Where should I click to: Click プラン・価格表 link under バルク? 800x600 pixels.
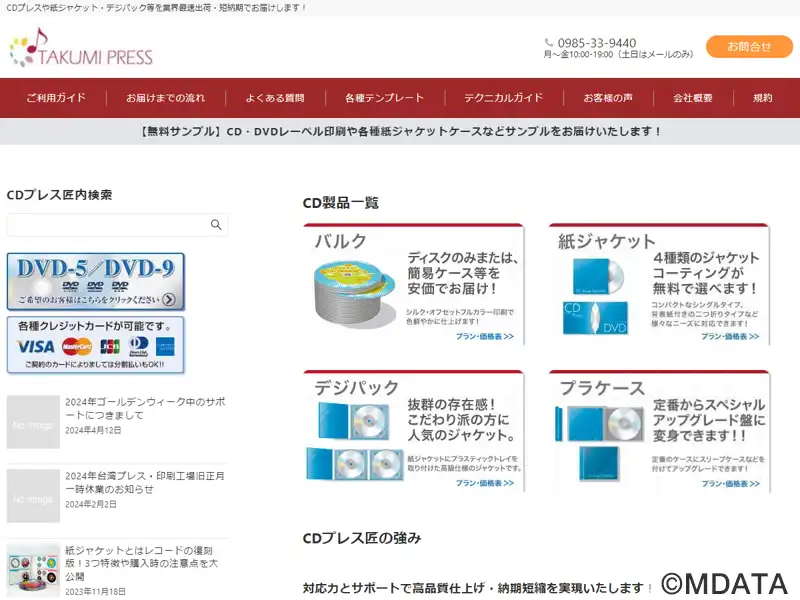point(485,336)
